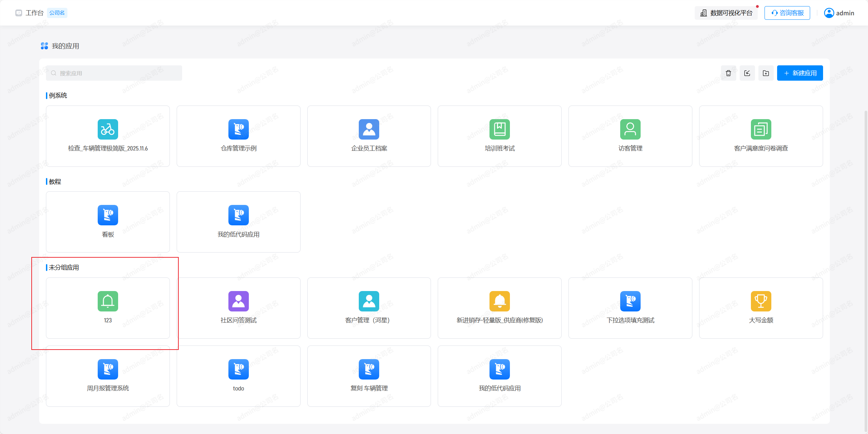
Task: Click the new folder group icon
Action: [766, 73]
